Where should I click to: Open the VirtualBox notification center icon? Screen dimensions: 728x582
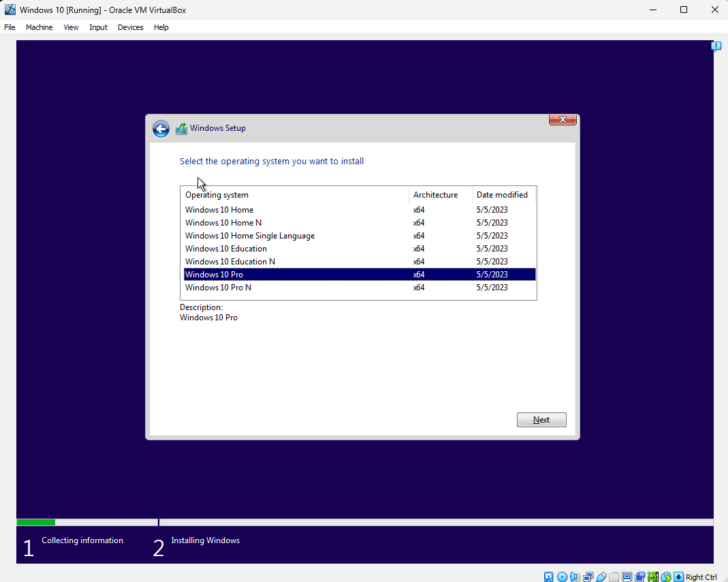pyautogui.click(x=716, y=46)
